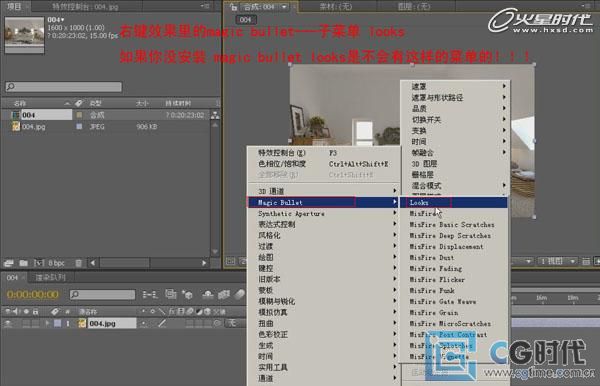
Task: Expand the 004.jpg layer triangle
Action: [47, 323]
